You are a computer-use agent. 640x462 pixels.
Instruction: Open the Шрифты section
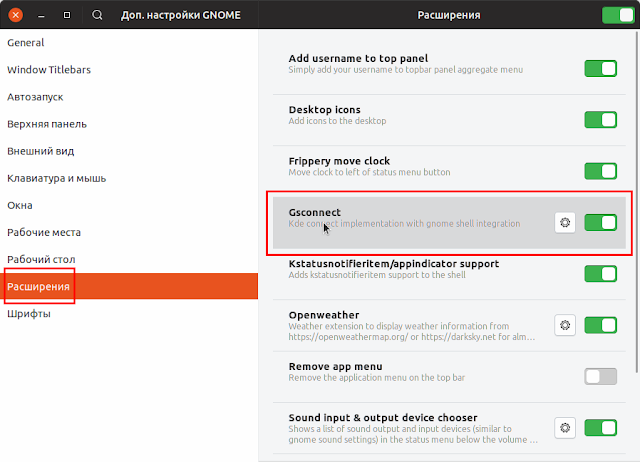129,313
